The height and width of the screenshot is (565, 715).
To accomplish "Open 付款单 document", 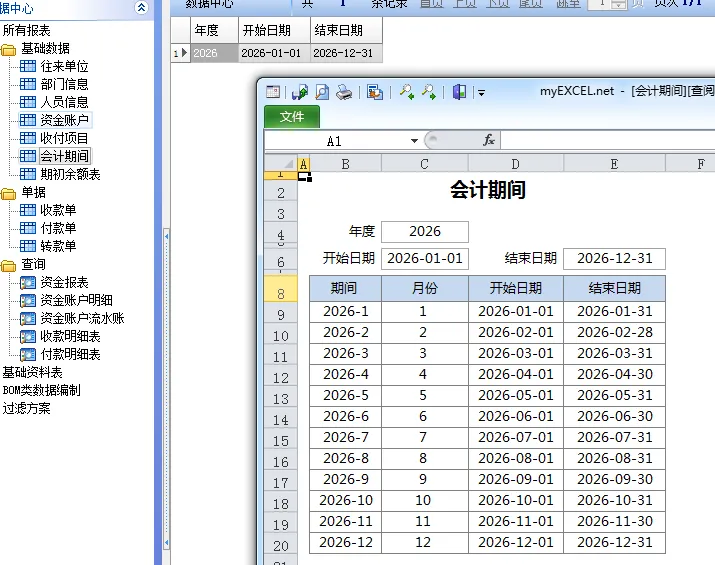I will (58, 228).
